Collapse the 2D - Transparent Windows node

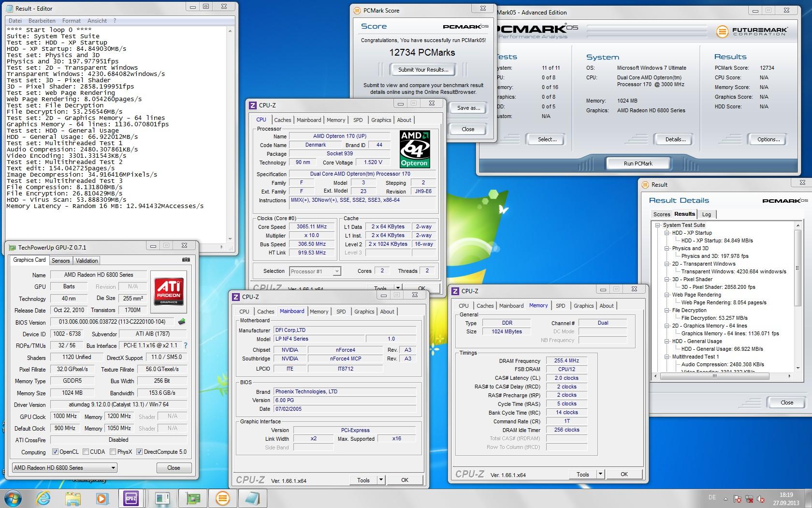click(x=667, y=264)
